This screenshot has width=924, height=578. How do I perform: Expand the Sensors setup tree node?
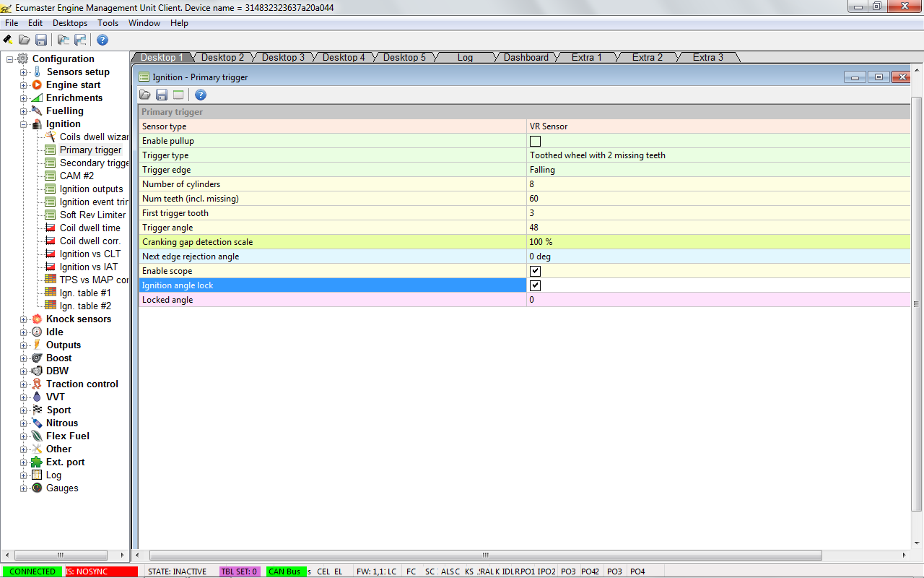[23, 72]
